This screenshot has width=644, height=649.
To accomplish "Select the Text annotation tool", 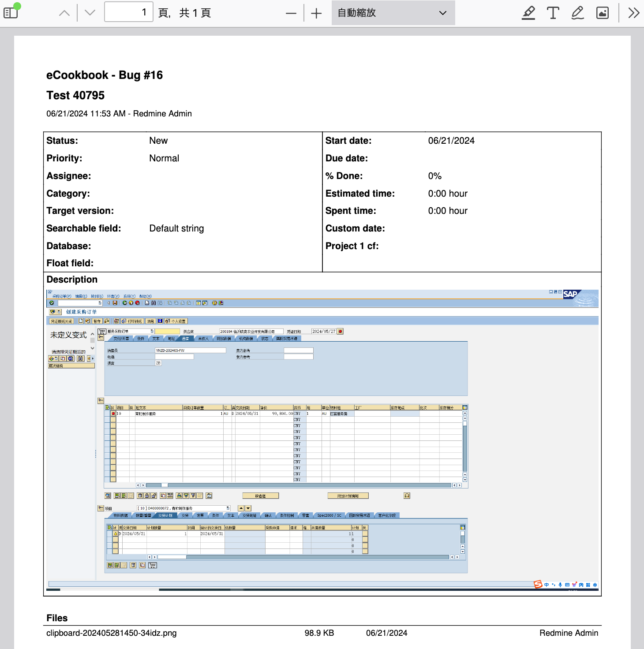I will tap(553, 13).
